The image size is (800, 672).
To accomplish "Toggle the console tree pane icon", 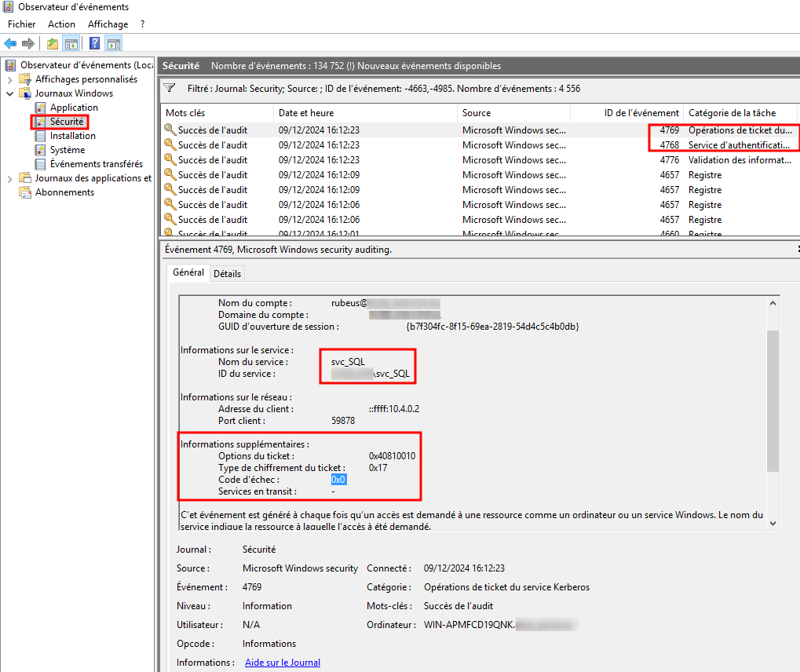I will [x=71, y=43].
